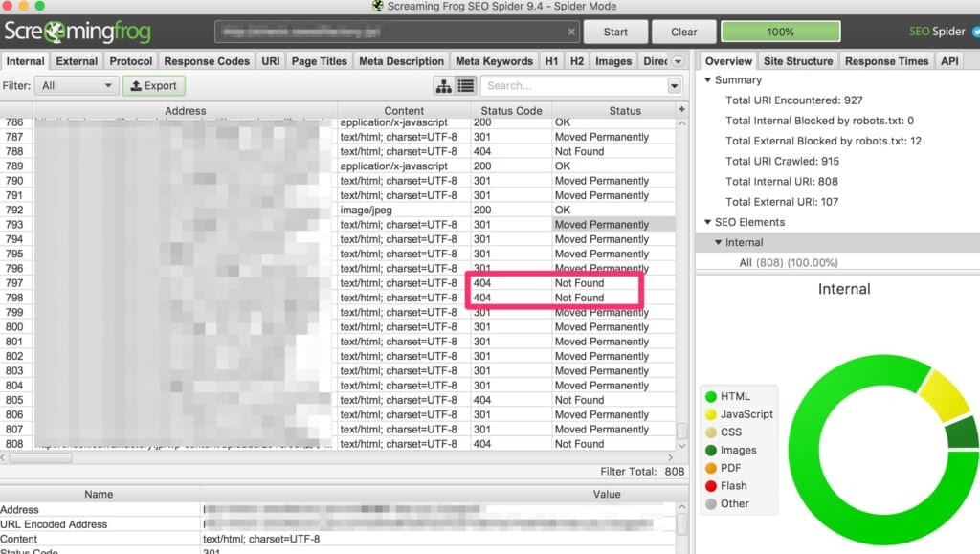Click URL Encoded Address row in details
980x554 pixels.
pos(338,524)
